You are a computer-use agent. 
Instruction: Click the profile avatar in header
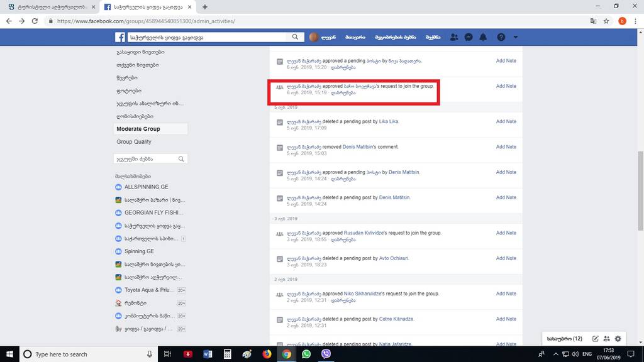pos(314,37)
